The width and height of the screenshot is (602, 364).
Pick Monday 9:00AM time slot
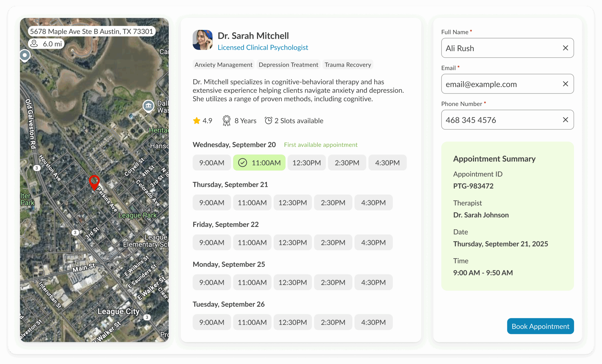pyautogui.click(x=212, y=282)
